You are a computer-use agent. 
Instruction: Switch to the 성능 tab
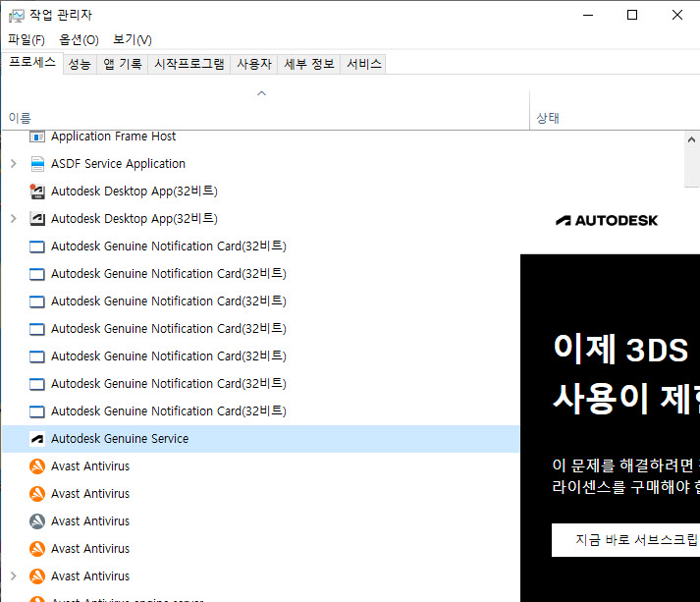(80, 64)
